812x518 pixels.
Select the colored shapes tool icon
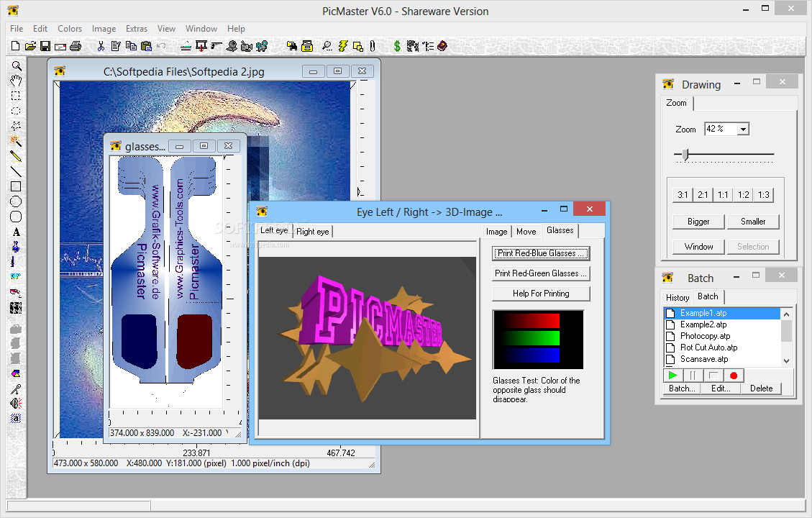coord(16,373)
